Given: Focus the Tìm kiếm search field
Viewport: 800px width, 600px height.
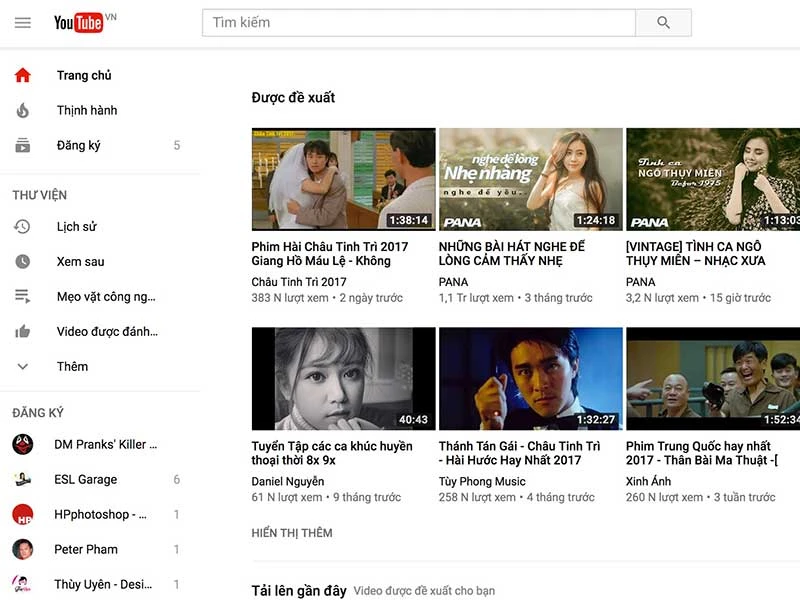Looking at the screenshot, I should (418, 23).
